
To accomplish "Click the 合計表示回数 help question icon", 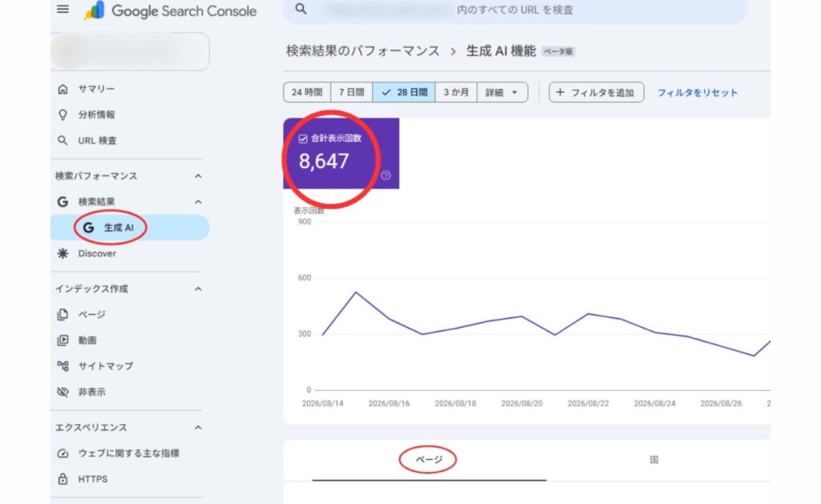I will (386, 175).
